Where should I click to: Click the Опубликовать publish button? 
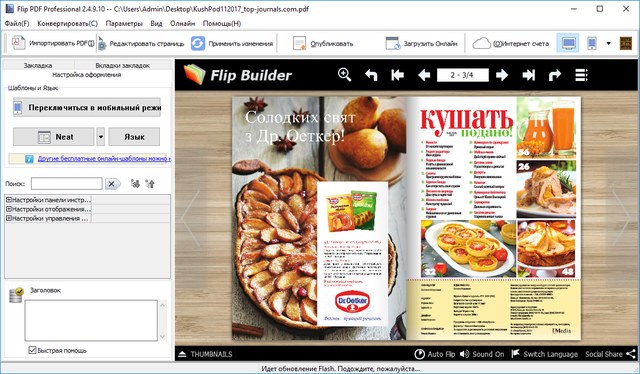(x=323, y=43)
